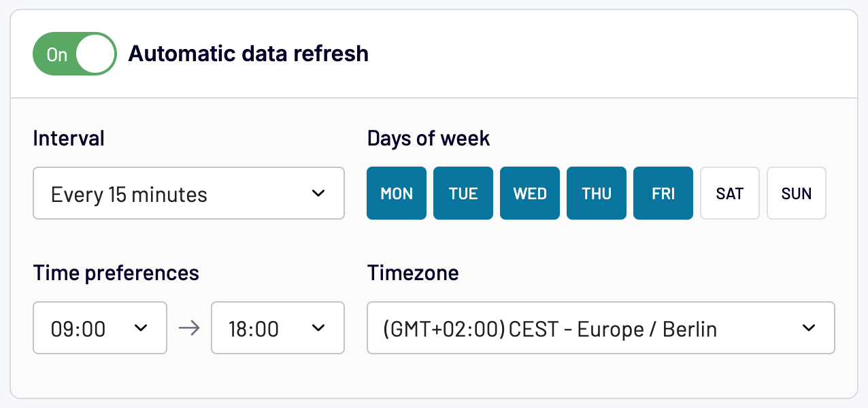
Task: Unselect the THU day button
Action: click(597, 194)
